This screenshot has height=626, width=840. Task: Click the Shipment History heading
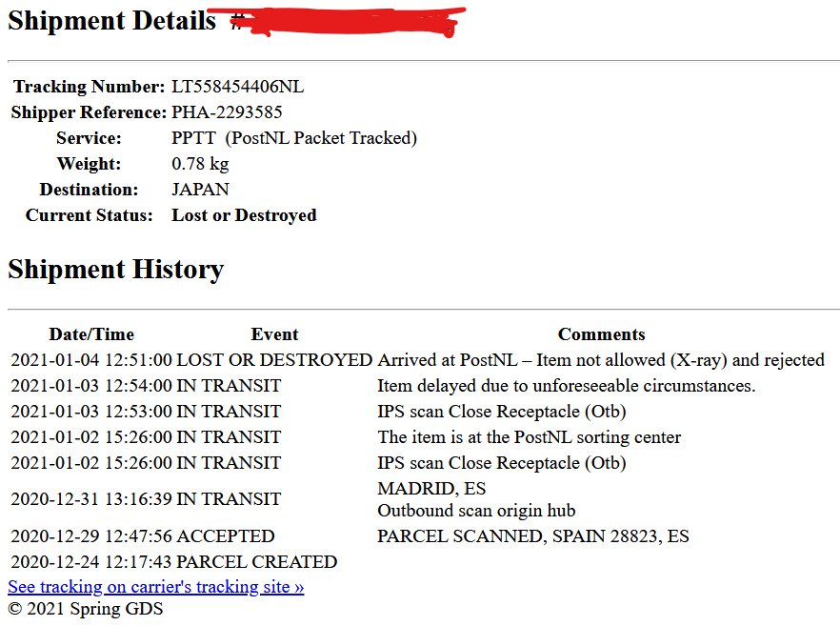[115, 270]
